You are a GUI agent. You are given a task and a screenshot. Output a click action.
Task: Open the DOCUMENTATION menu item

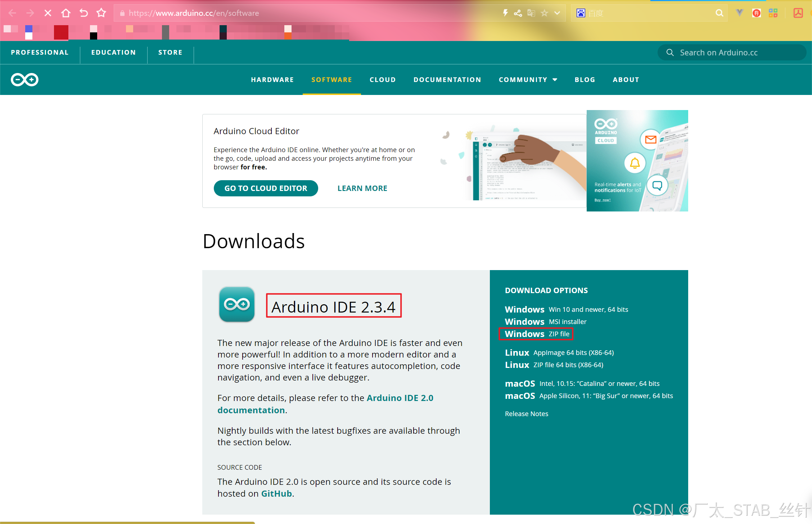(x=447, y=79)
